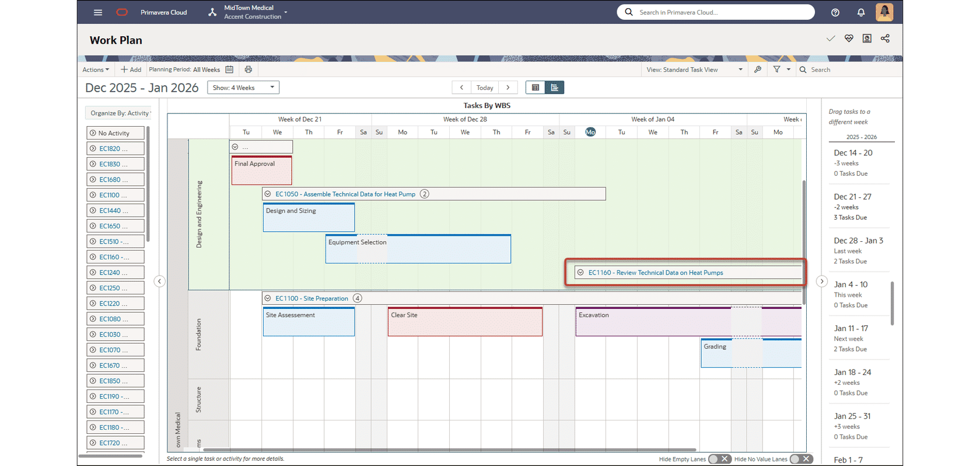The height and width of the screenshot is (466, 980).
Task: Open the Show: 4 Weeks dropdown
Action: (243, 88)
